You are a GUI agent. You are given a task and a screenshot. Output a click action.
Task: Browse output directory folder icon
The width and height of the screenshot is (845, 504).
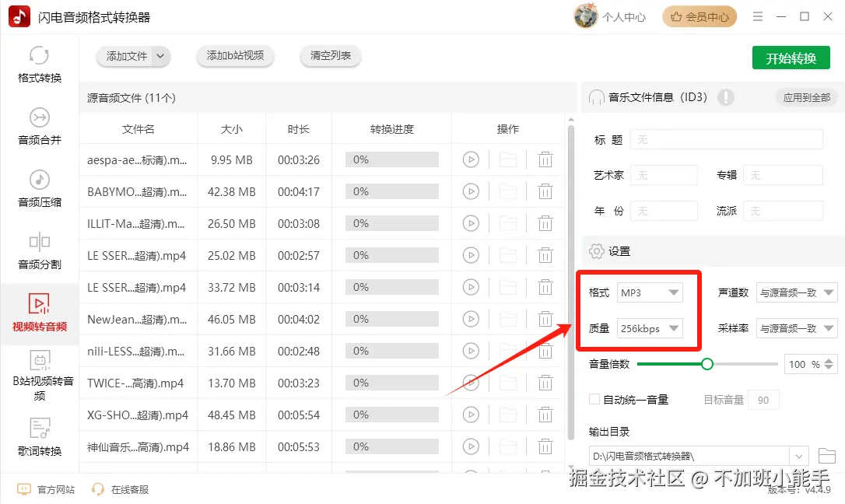click(x=827, y=456)
